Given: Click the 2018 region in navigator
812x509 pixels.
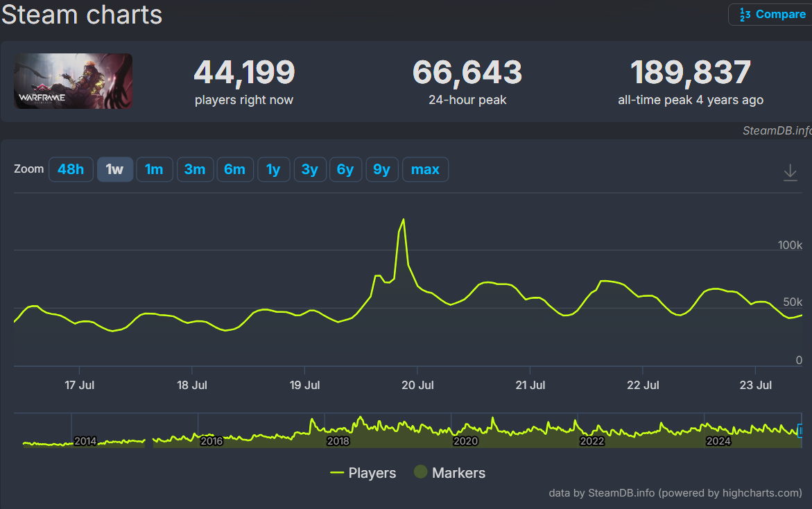Looking at the screenshot, I should (338, 441).
